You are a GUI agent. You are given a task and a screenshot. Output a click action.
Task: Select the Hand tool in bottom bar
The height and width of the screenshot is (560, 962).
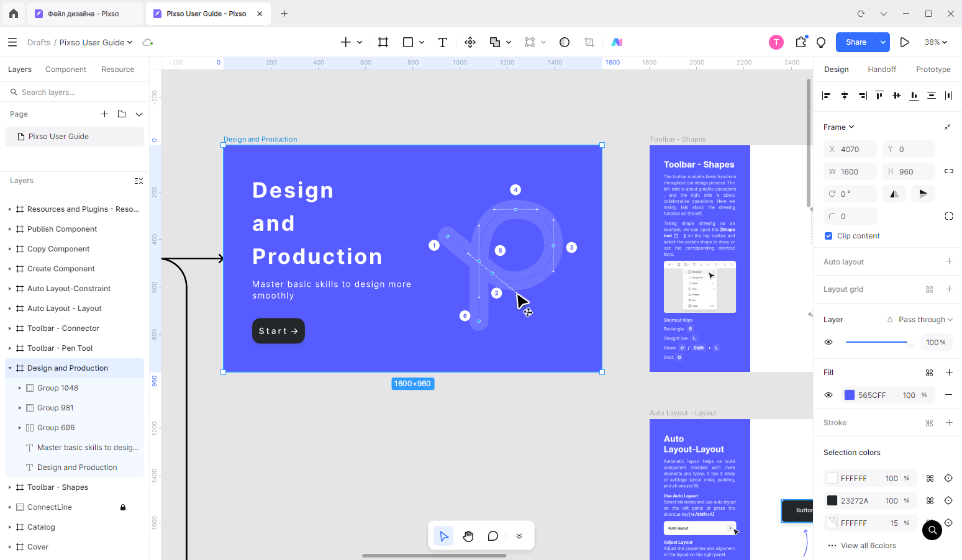point(468,536)
